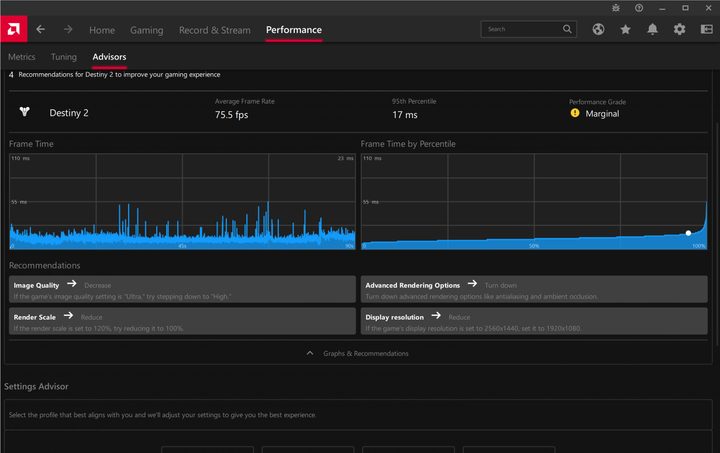Open the Home tab
720x453 pixels.
[102, 30]
